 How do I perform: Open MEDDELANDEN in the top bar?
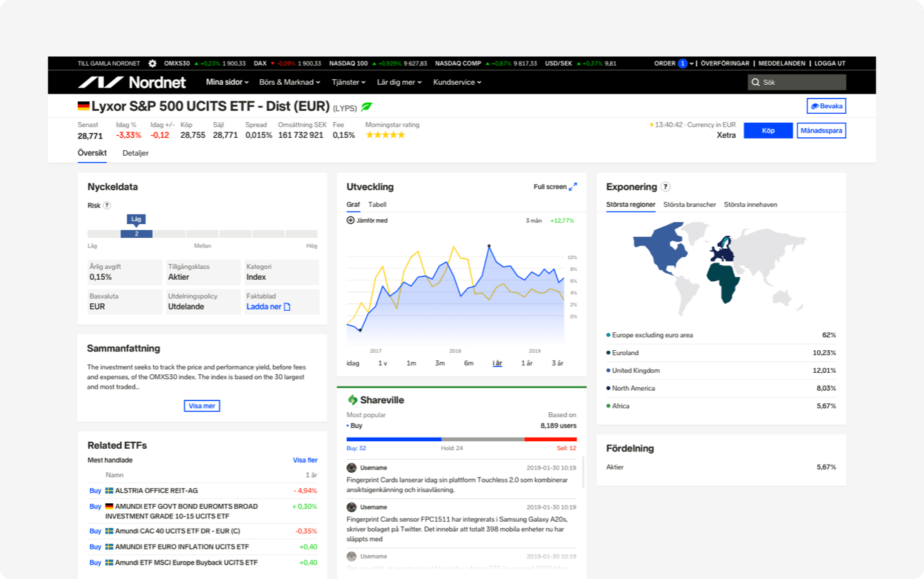[782, 63]
